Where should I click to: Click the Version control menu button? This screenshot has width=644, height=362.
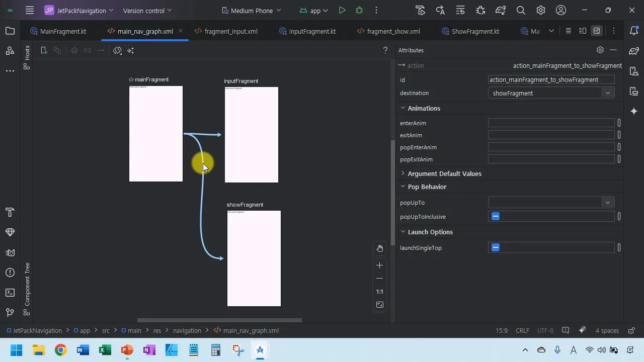(x=147, y=11)
